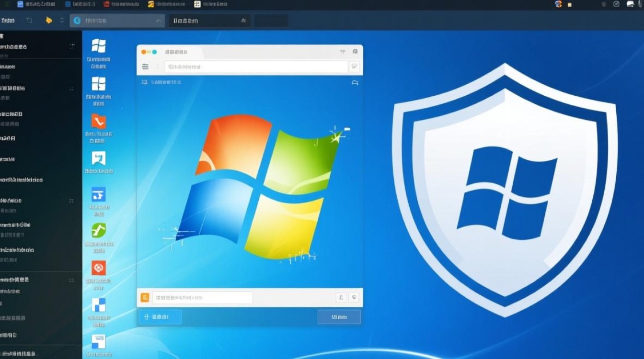Open the dropdown in the second address field
The height and width of the screenshot is (359, 644).
[243, 21]
